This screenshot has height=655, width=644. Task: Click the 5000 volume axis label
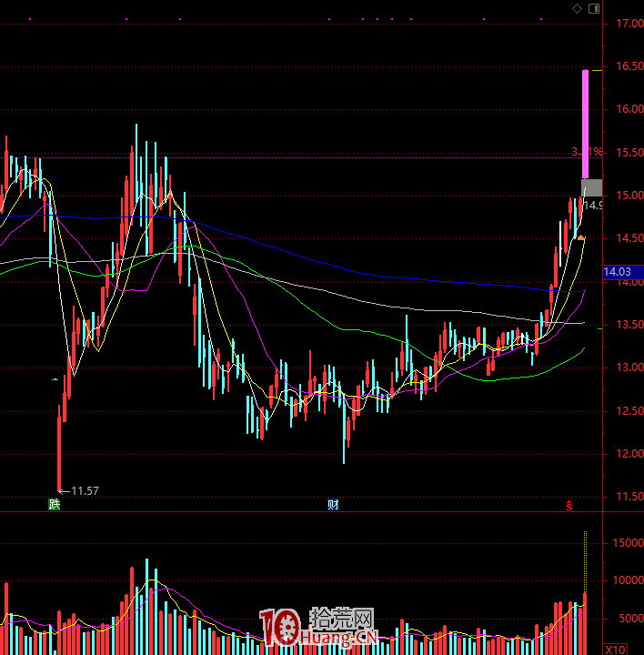click(631, 619)
